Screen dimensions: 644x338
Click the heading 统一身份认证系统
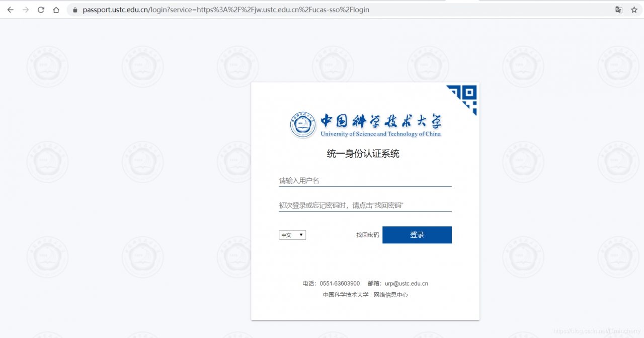[363, 154]
